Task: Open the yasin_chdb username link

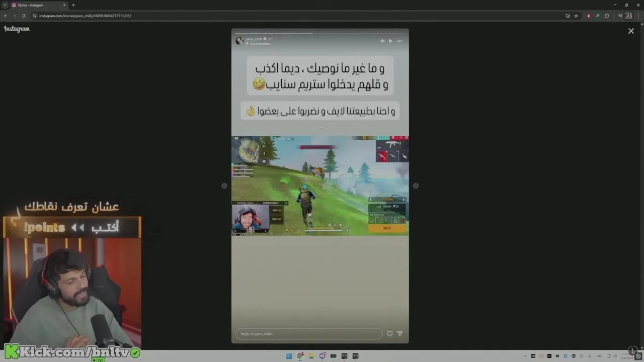Action: tap(254, 39)
